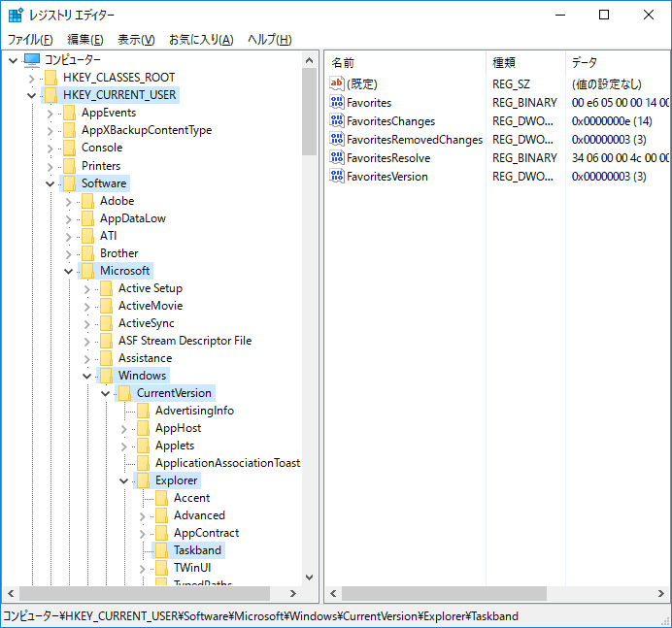
Task: Click the Applets folder icon
Action: tap(143, 446)
